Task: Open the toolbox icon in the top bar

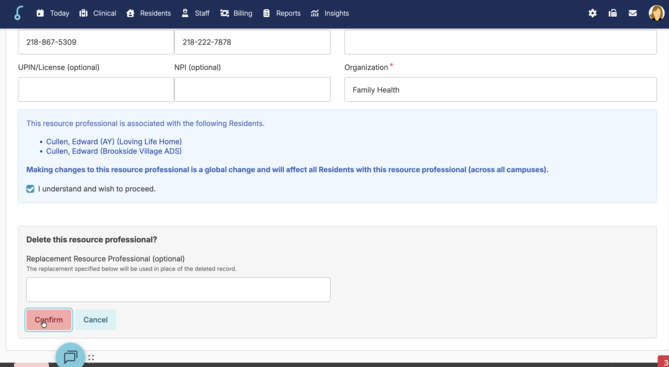Action: (x=612, y=13)
